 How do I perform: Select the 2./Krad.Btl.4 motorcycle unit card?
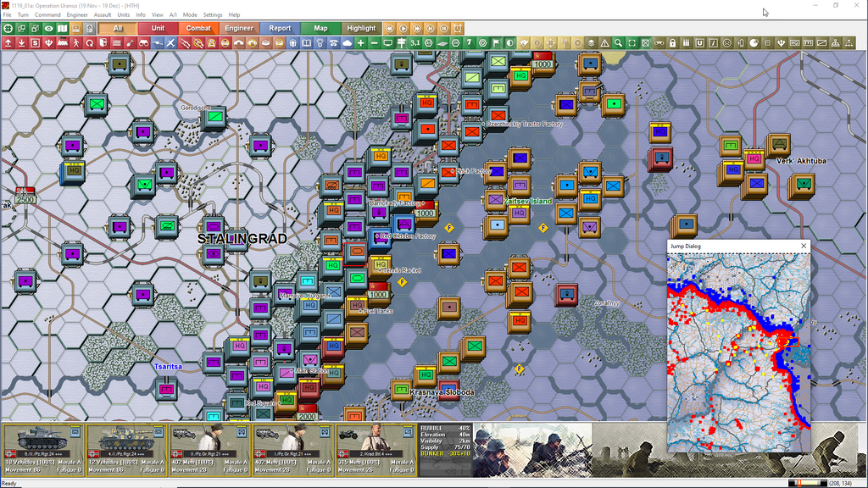(x=376, y=450)
